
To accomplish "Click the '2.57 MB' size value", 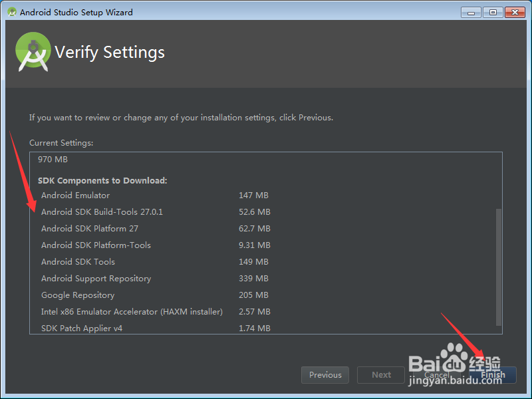I will tap(255, 312).
